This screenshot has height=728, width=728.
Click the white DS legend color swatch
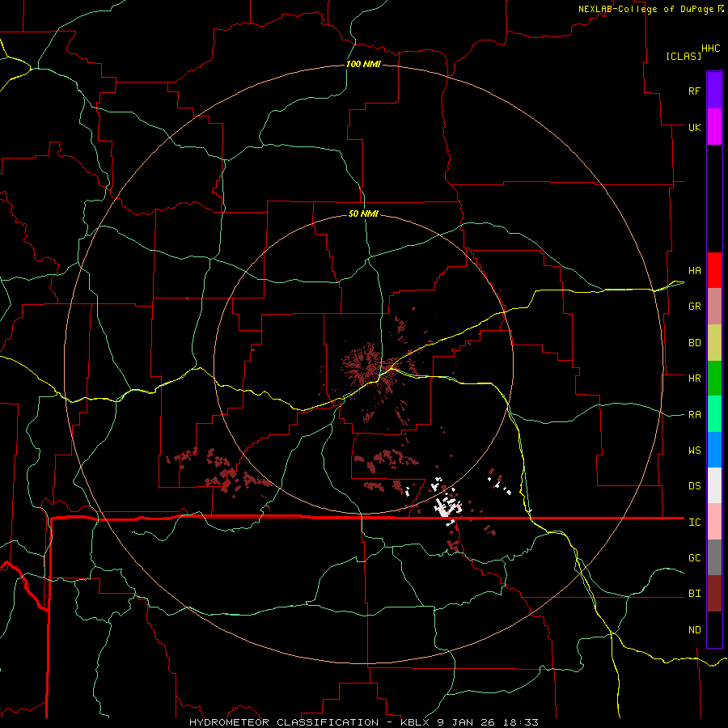[x=714, y=485]
